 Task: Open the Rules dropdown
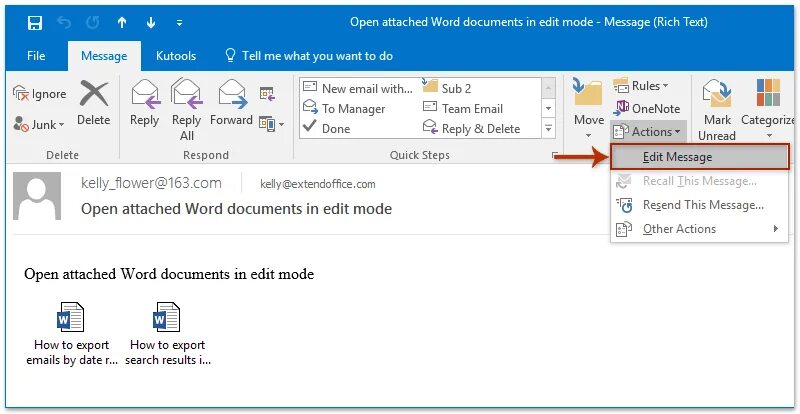[641, 86]
